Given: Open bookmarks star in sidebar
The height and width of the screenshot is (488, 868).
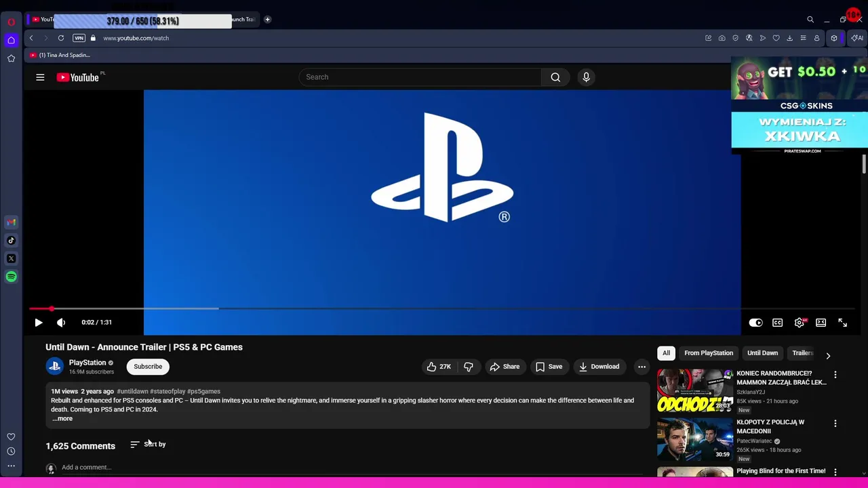Looking at the screenshot, I should pyautogui.click(x=11, y=59).
